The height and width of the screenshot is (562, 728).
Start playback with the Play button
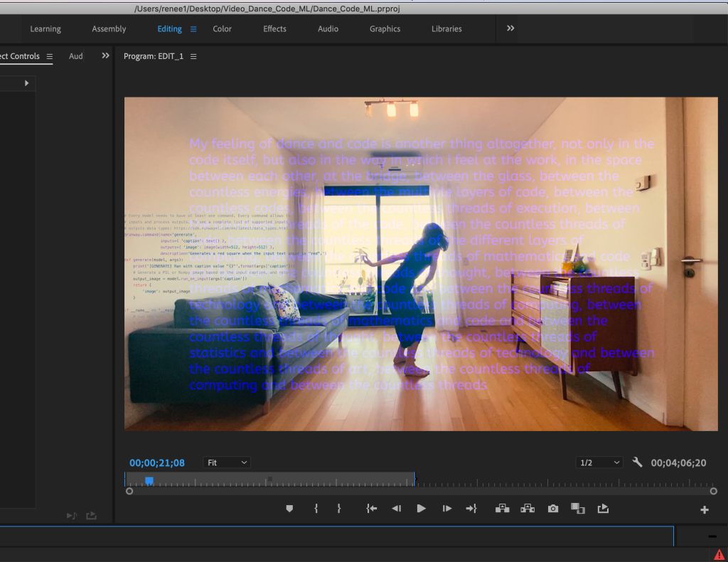click(421, 509)
